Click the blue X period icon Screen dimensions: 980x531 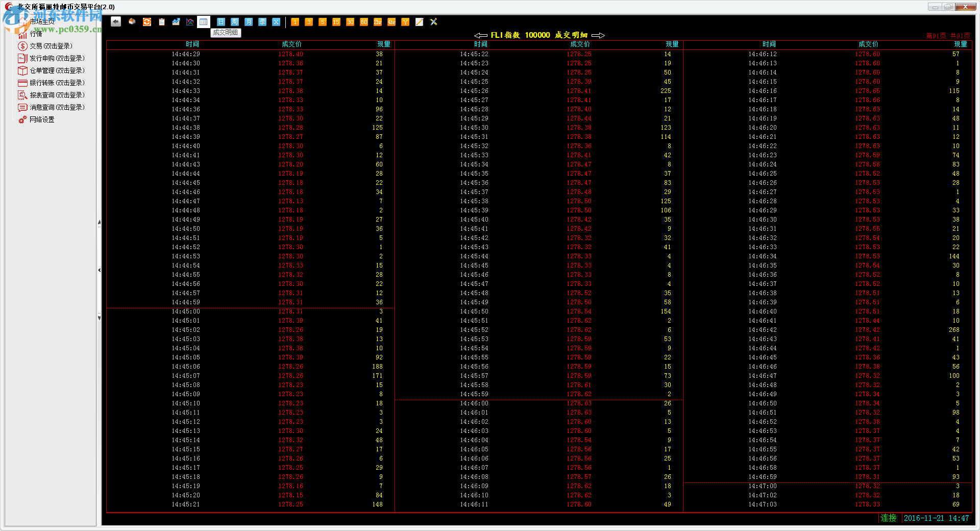click(276, 22)
